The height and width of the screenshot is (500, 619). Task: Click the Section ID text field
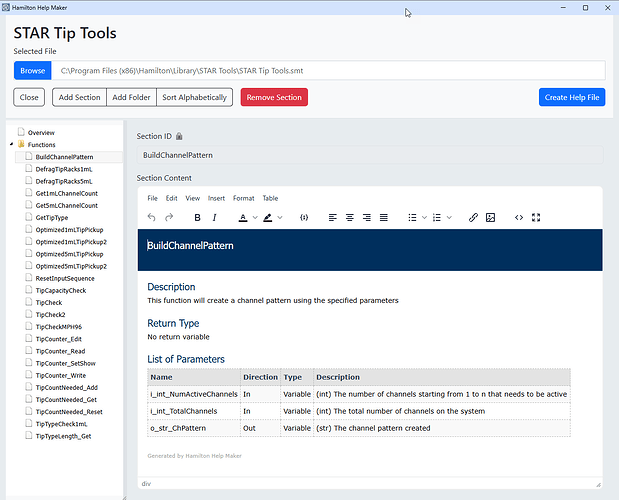click(370, 155)
